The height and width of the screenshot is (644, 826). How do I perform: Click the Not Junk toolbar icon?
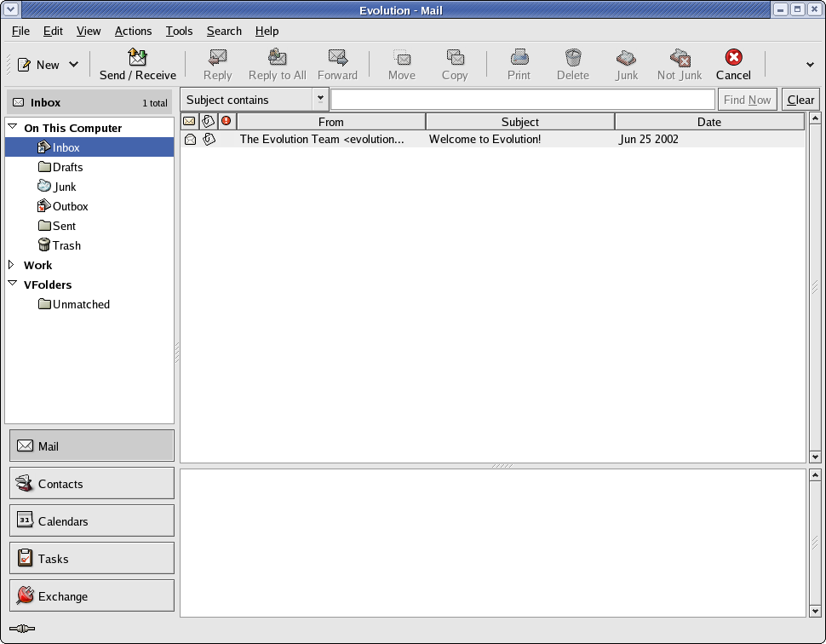tap(680, 58)
